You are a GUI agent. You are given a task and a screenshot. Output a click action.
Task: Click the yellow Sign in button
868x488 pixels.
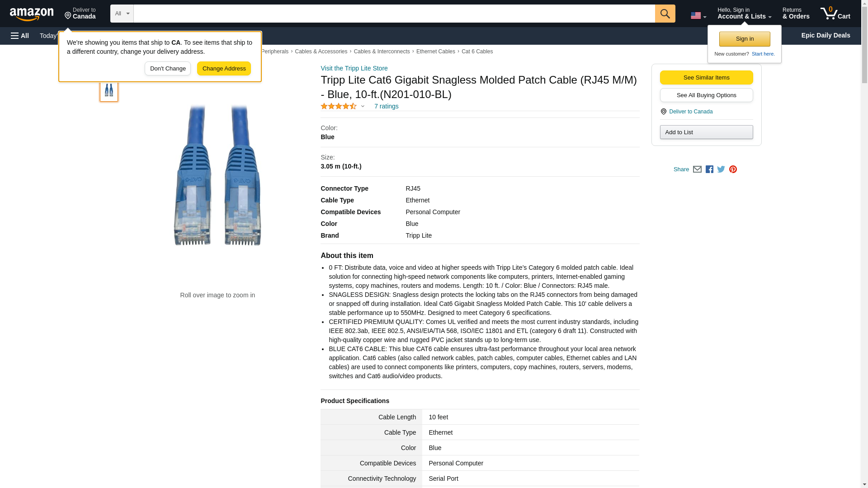coord(745,39)
